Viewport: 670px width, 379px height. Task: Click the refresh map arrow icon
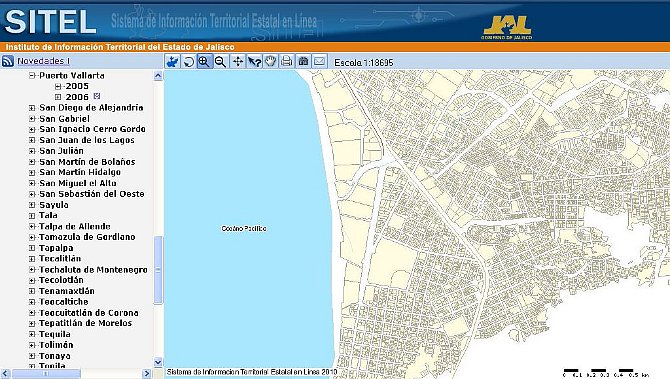(x=188, y=62)
